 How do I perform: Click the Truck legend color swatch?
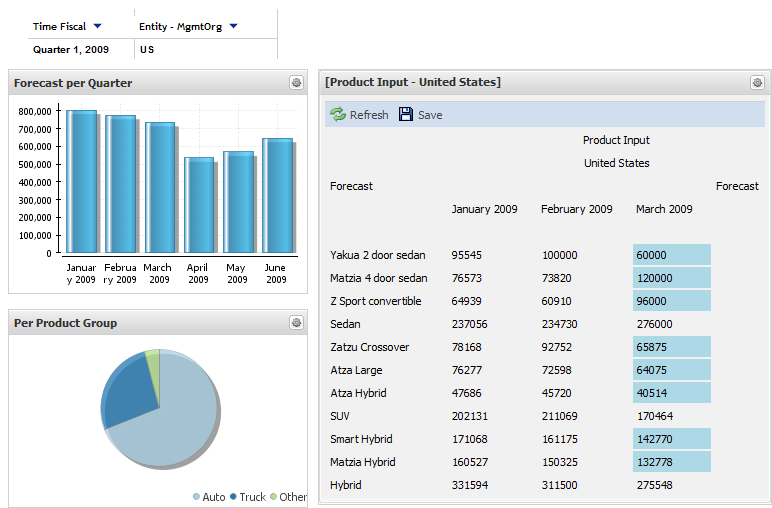tap(233, 497)
